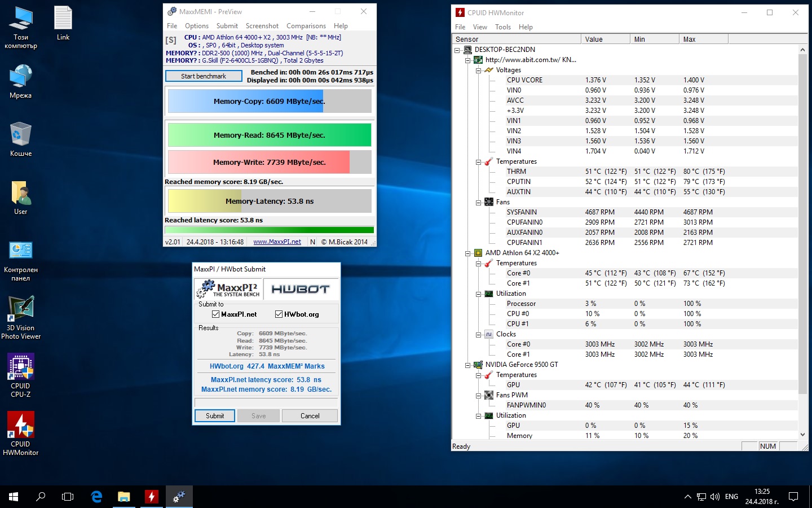Open the View menu in HWMonitor
The width and height of the screenshot is (812, 508).
[480, 27]
